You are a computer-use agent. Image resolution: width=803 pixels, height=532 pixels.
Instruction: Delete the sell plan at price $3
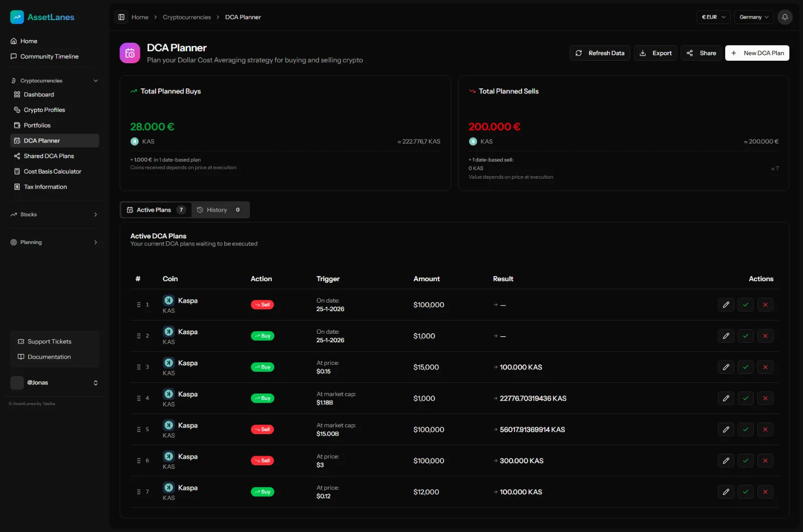[x=765, y=460]
